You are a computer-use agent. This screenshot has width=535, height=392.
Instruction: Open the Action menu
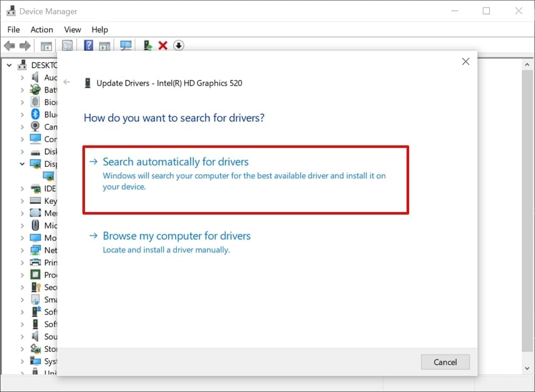point(42,29)
